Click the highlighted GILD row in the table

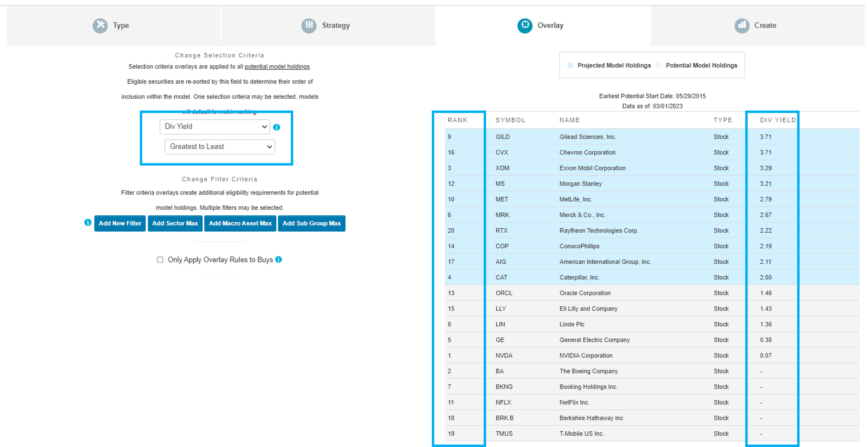click(x=606, y=137)
